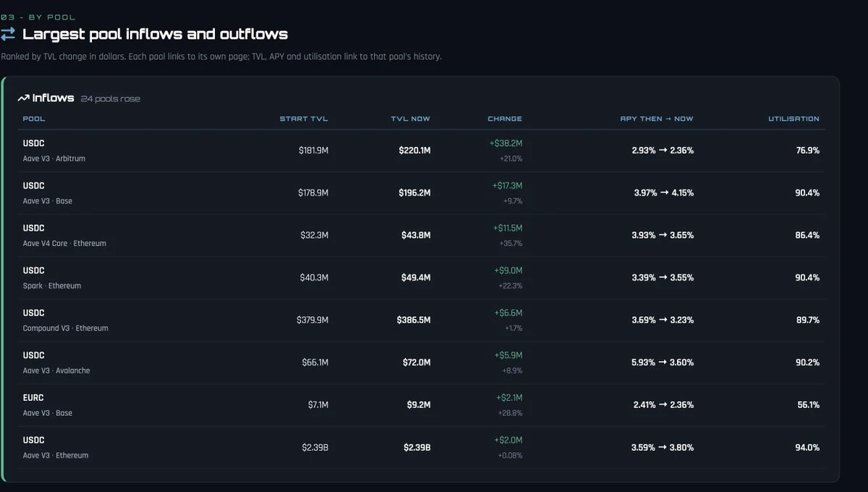Screen dimensions: 868x492
Task: Open the EURC Aave V3 Base pool
Action: click(48, 405)
